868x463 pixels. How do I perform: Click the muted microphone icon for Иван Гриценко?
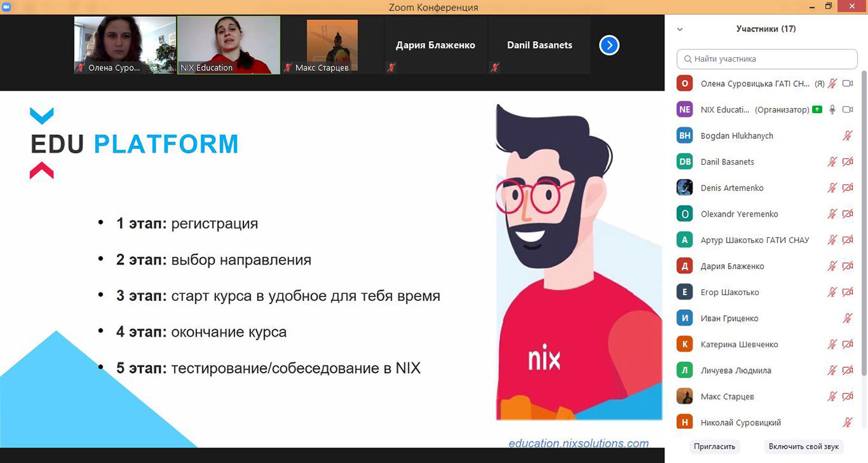click(x=847, y=318)
